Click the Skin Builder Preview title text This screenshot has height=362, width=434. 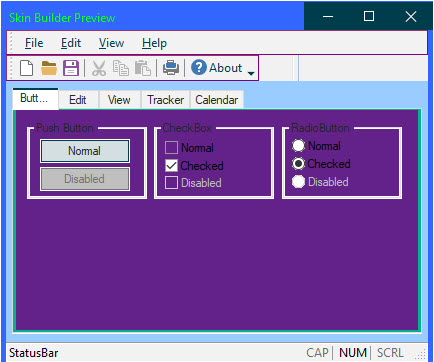62,18
